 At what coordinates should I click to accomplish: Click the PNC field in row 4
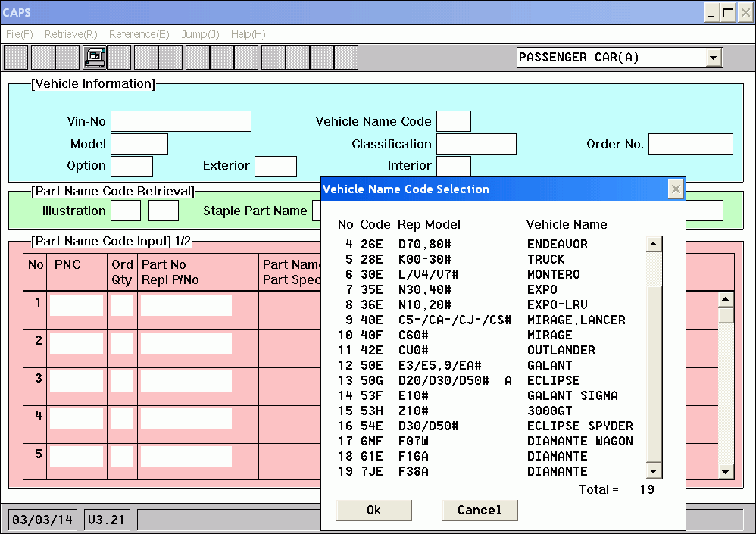pyautogui.click(x=77, y=418)
